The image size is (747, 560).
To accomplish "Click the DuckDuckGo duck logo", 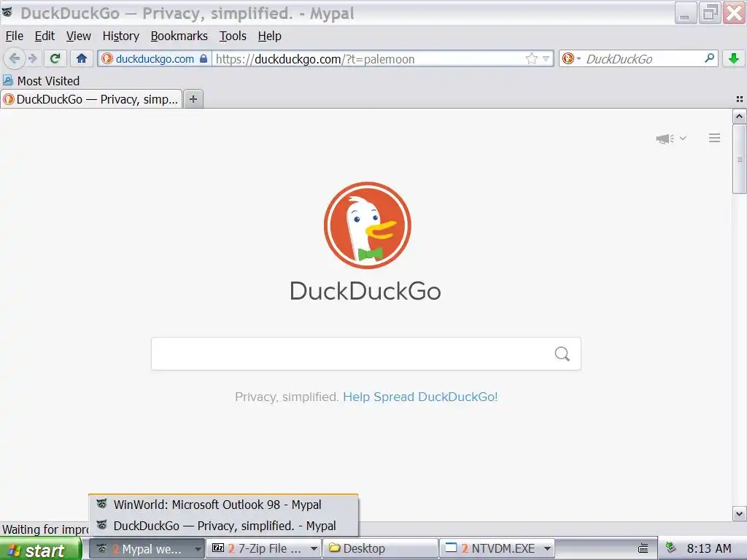I will [368, 225].
